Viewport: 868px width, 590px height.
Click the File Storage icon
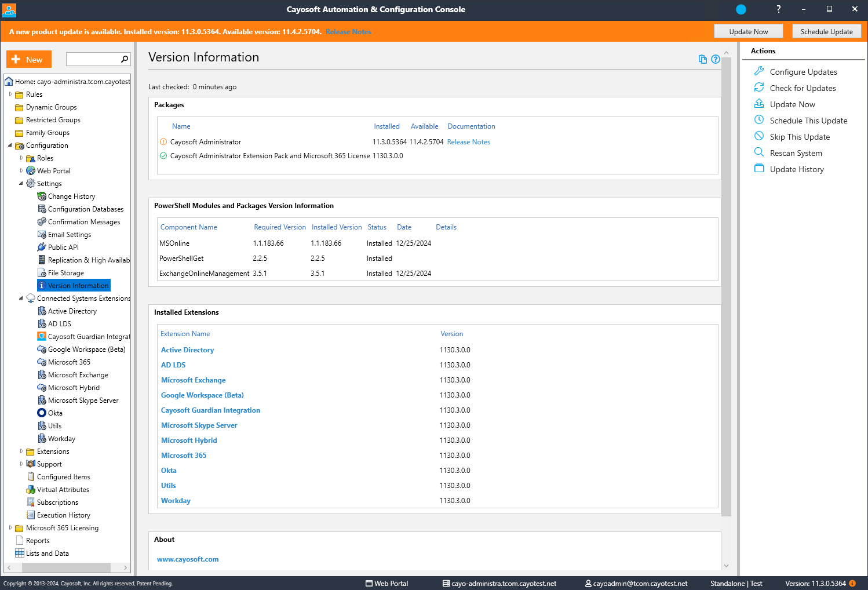(42, 273)
